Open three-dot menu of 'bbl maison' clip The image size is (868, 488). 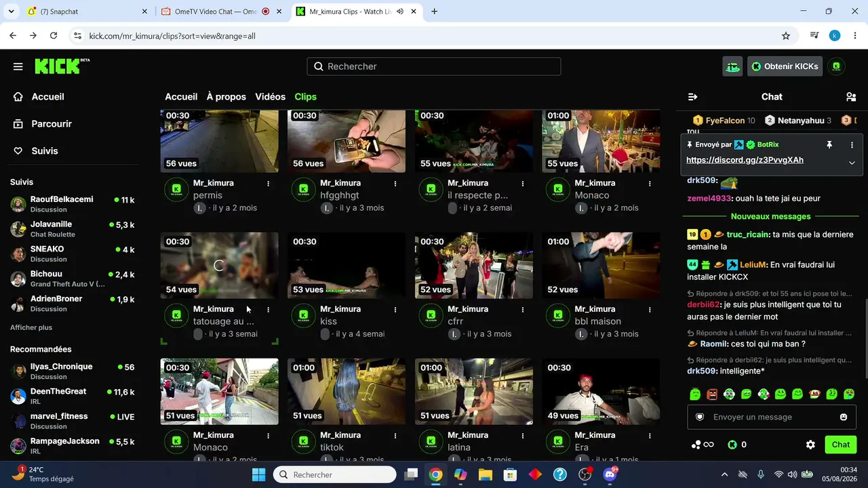(x=650, y=309)
